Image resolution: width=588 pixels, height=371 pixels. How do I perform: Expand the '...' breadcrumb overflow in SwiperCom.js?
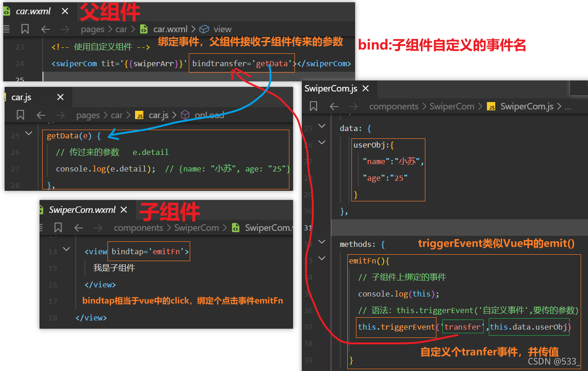click(x=567, y=107)
